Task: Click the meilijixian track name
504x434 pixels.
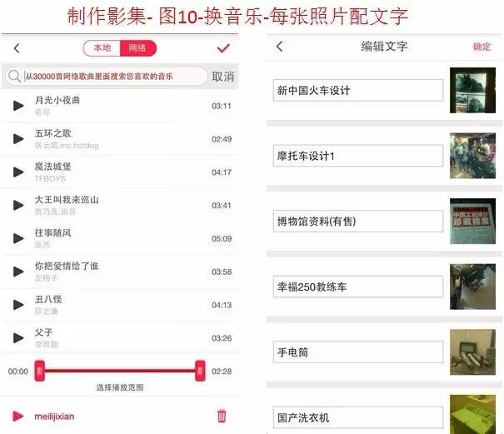Action: [54, 417]
